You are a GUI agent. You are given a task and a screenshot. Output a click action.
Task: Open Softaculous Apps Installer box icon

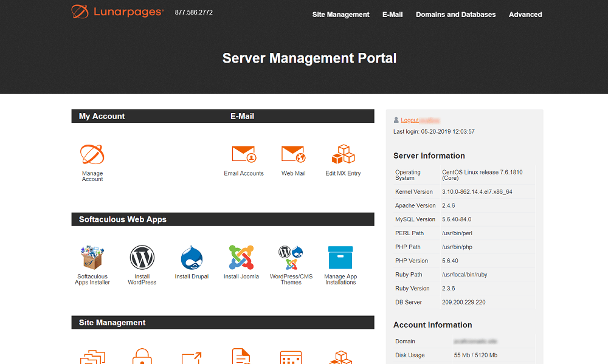[92, 258]
